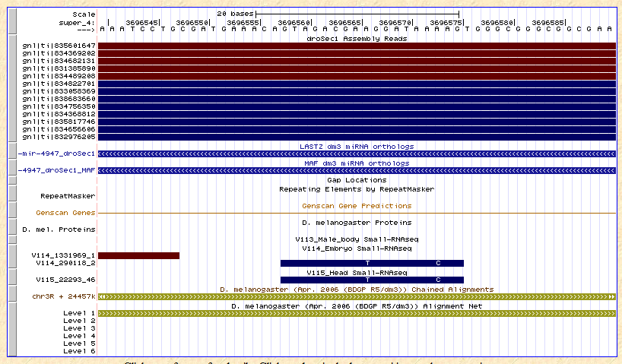
Task: Click the 20 bases scale bar
Action: click(357, 14)
